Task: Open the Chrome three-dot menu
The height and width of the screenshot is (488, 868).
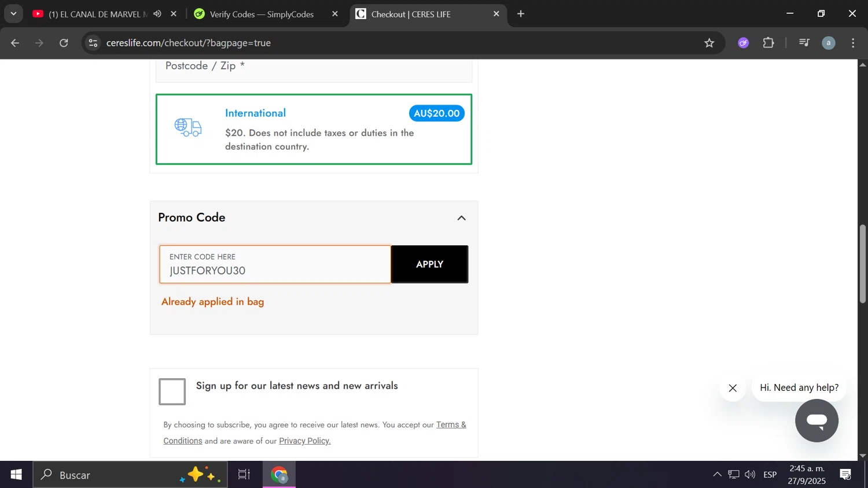Action: pyautogui.click(x=853, y=43)
